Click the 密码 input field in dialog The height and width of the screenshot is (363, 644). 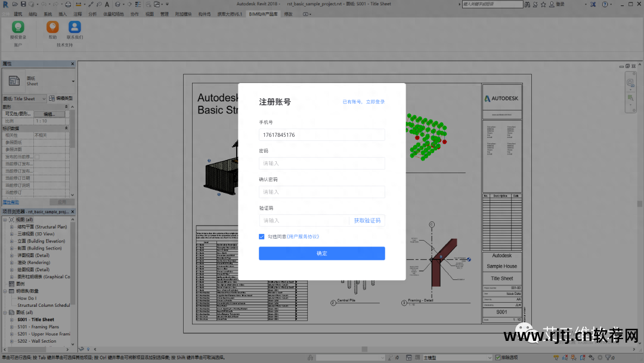(x=321, y=163)
